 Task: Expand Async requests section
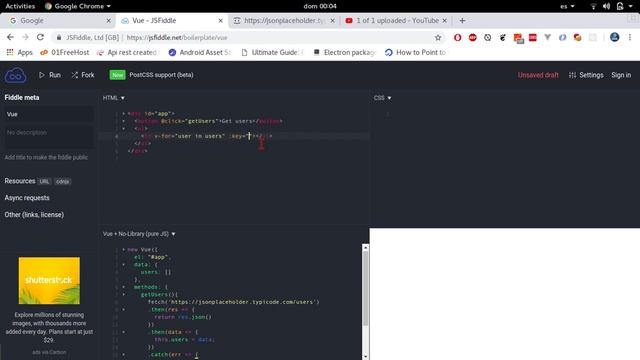27,198
